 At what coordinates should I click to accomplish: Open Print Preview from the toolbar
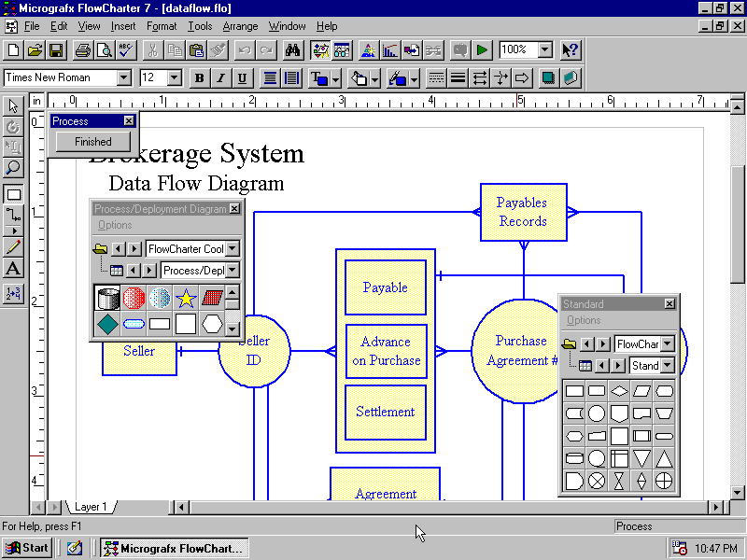[x=105, y=50]
